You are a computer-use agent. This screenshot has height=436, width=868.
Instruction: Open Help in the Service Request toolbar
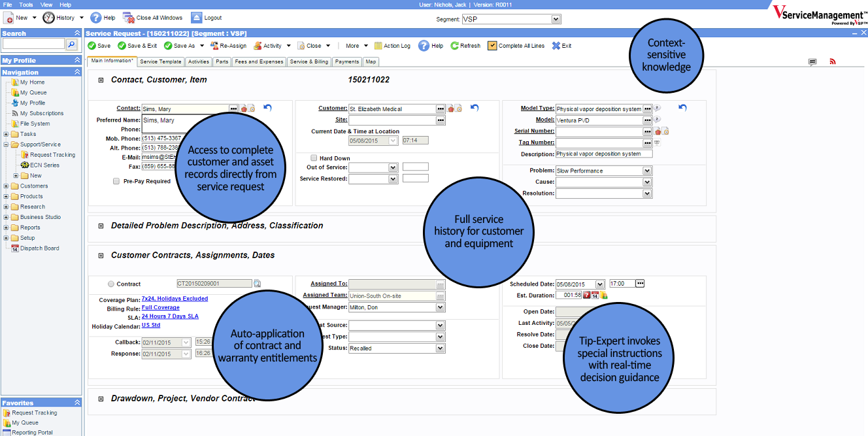[x=431, y=46]
